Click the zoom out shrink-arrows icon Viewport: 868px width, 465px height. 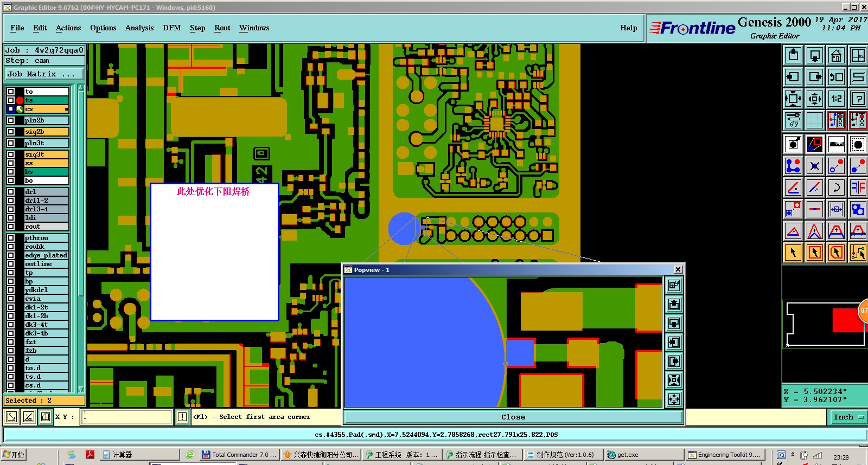coord(815,99)
